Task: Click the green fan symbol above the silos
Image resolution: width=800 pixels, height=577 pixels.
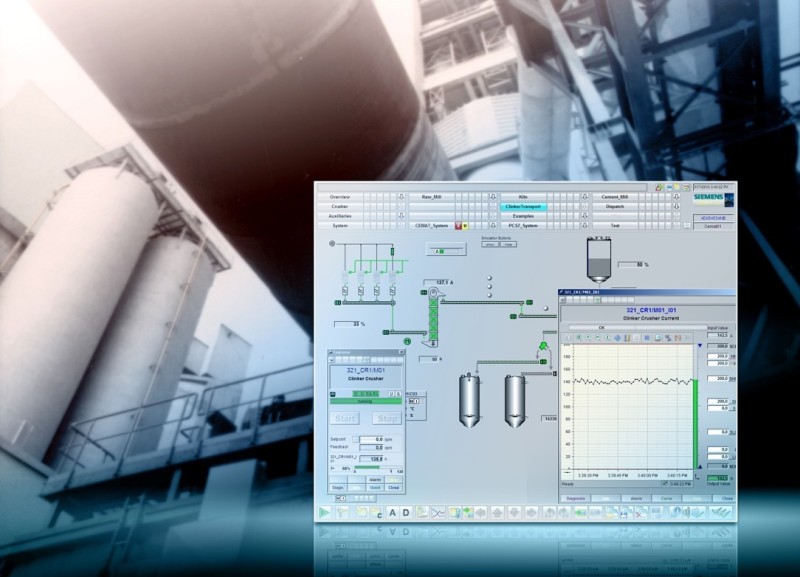Action: point(542,346)
